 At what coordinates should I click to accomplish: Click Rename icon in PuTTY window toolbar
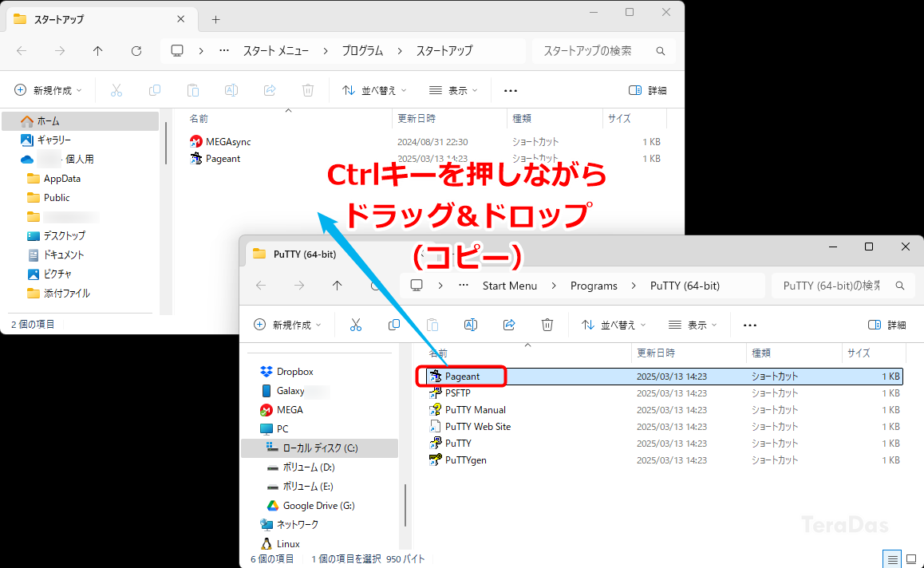click(470, 325)
